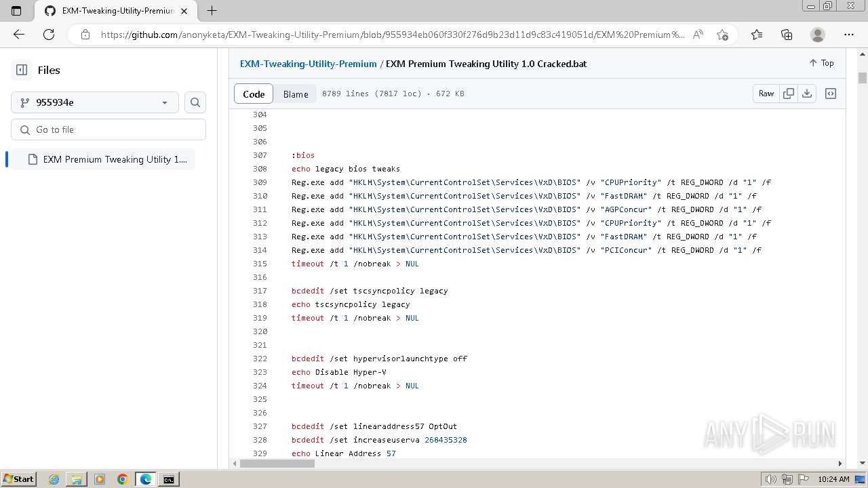The width and height of the screenshot is (868, 488).
Task: Add this page to favorites
Action: click(x=722, y=35)
